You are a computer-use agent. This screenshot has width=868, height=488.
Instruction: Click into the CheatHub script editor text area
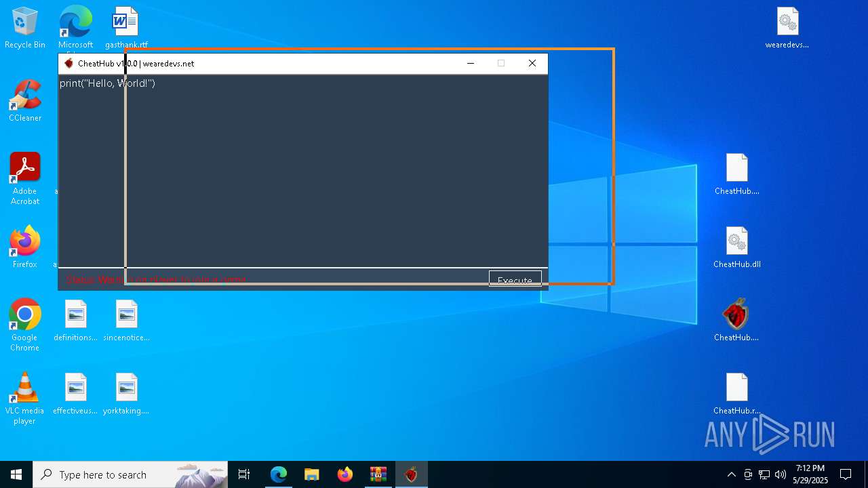click(x=303, y=171)
